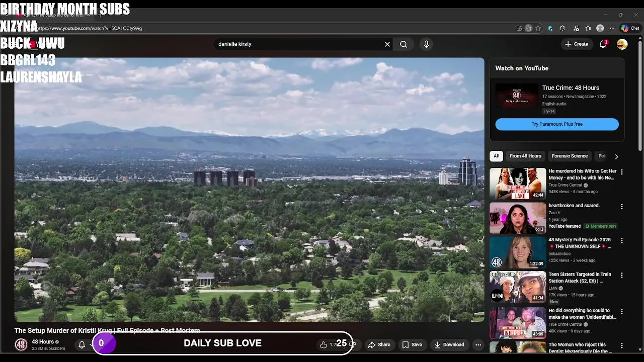Image resolution: width=644 pixels, height=362 pixels.
Task: Open '48 Mystery Full Episode 2025' thumbnail
Action: click(518, 252)
